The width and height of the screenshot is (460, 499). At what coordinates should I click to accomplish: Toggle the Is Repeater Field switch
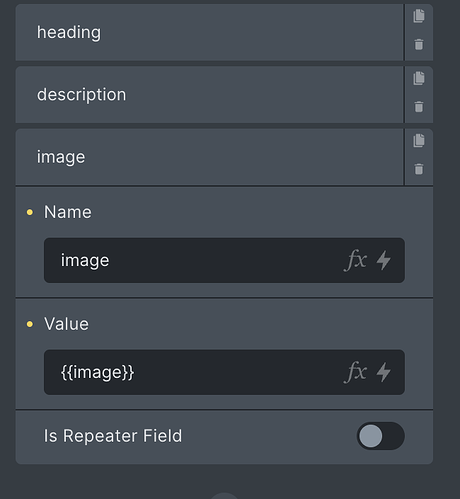coord(381,436)
